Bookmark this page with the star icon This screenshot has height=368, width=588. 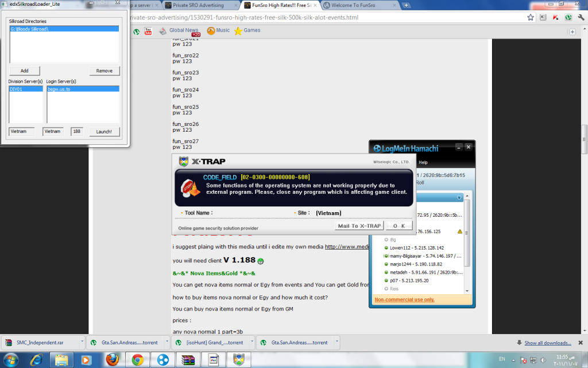click(x=530, y=17)
